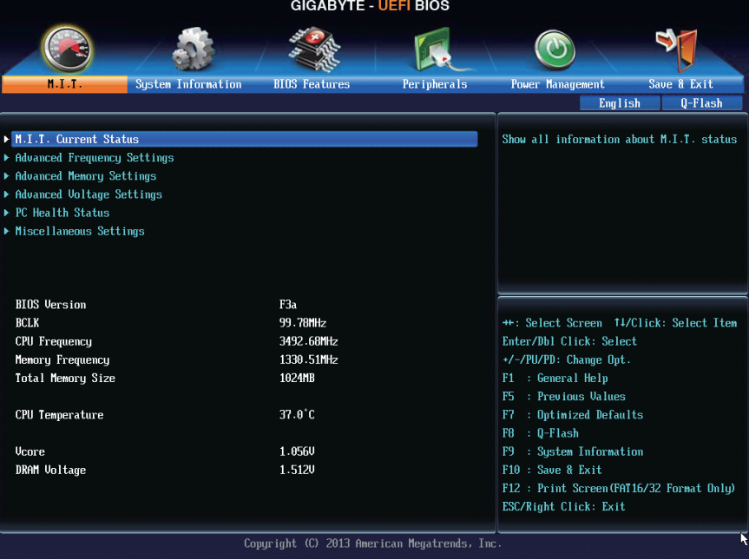Screen dimensions: 749x560
Task: Click the American Megatrends copyright text
Action: click(372, 544)
